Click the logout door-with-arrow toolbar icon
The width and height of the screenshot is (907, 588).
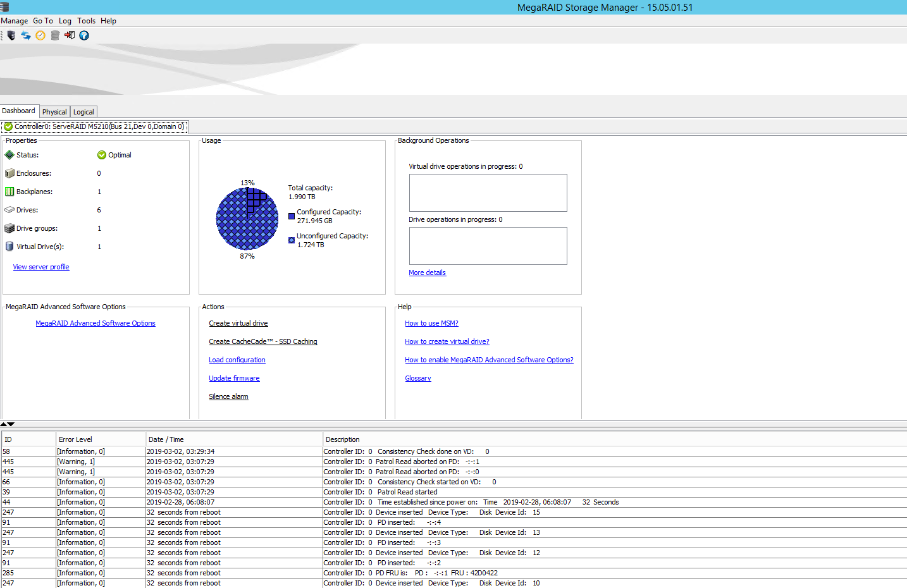pos(70,35)
